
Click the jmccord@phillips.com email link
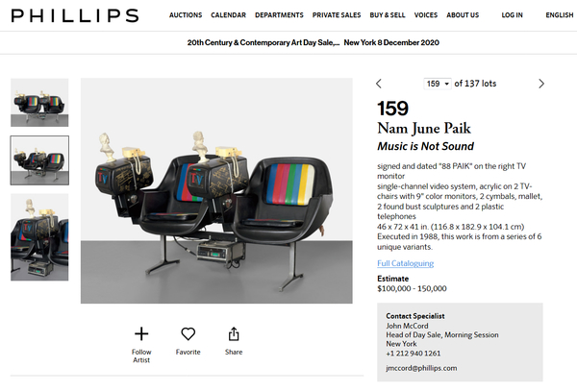(421, 368)
